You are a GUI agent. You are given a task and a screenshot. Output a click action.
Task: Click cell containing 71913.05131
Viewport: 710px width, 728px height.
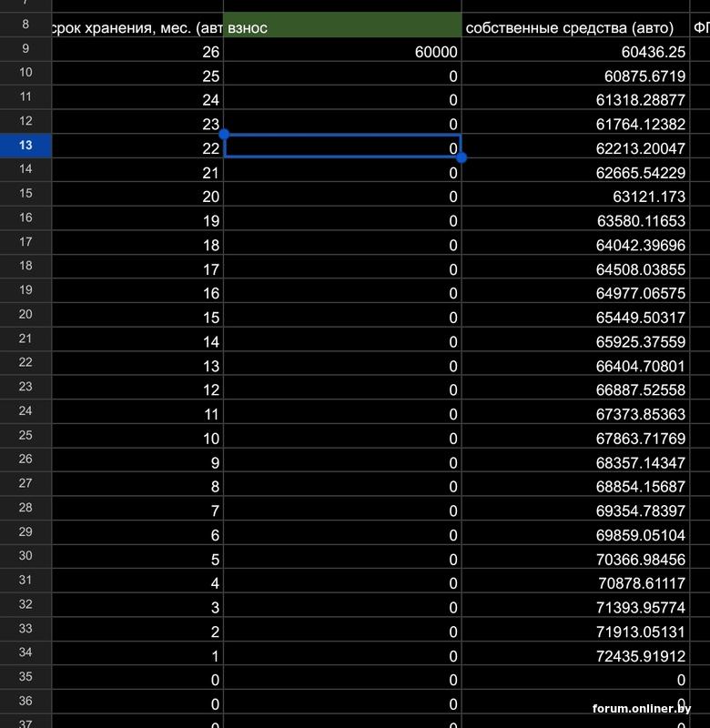(575, 629)
